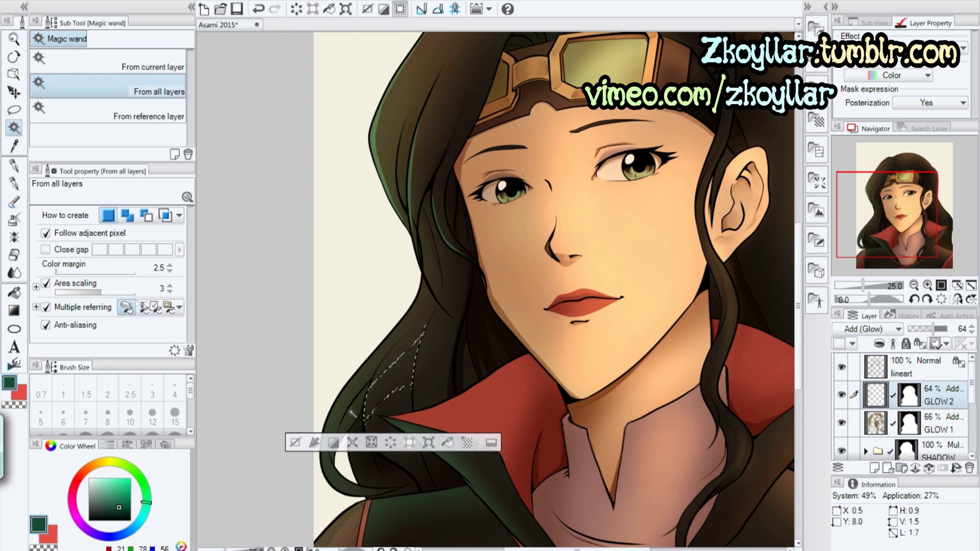Open the help question mark icon
Image resolution: width=980 pixels, height=551 pixels.
tap(508, 9)
